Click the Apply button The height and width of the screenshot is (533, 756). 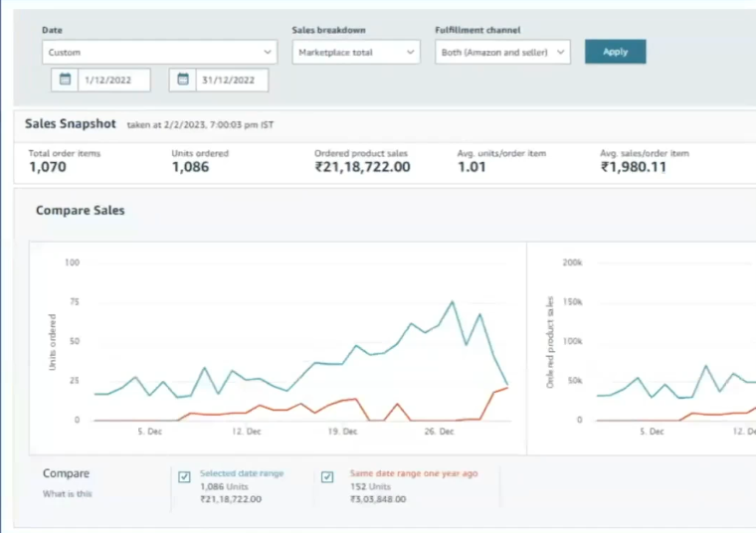click(x=615, y=52)
